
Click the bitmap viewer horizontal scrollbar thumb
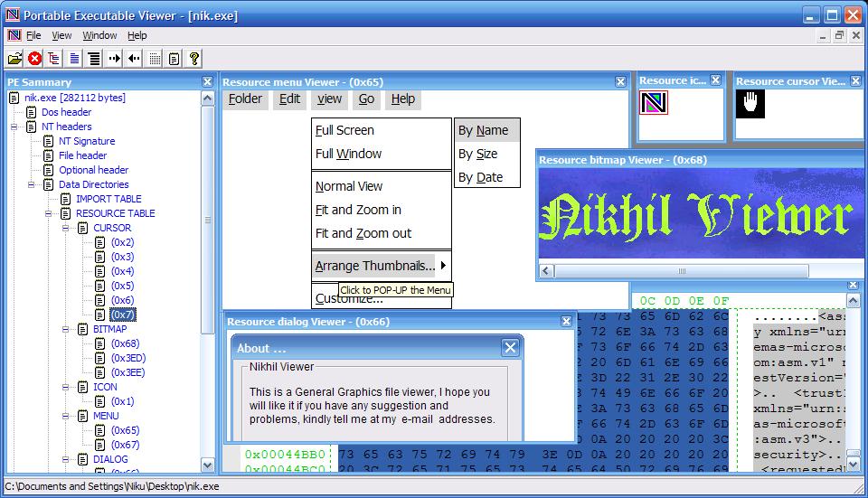click(x=682, y=271)
